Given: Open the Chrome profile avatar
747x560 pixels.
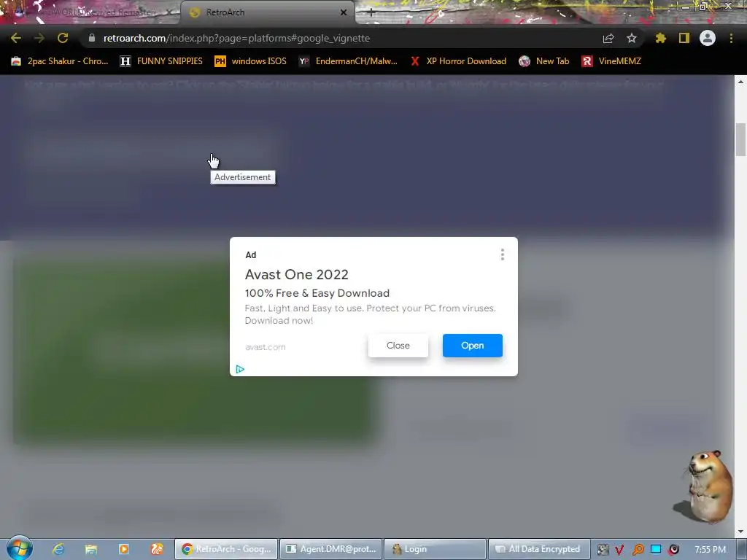Looking at the screenshot, I should click(708, 38).
